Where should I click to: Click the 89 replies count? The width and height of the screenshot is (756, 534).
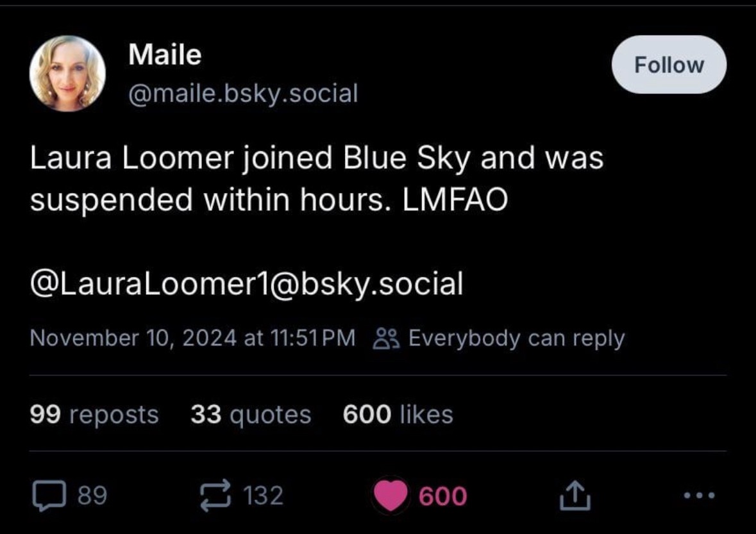pyautogui.click(x=92, y=495)
